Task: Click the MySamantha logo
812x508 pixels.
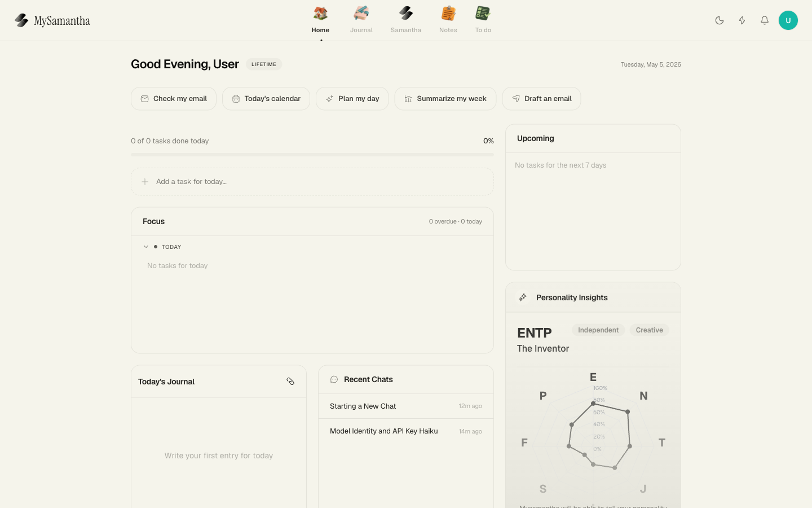Action: [52, 20]
